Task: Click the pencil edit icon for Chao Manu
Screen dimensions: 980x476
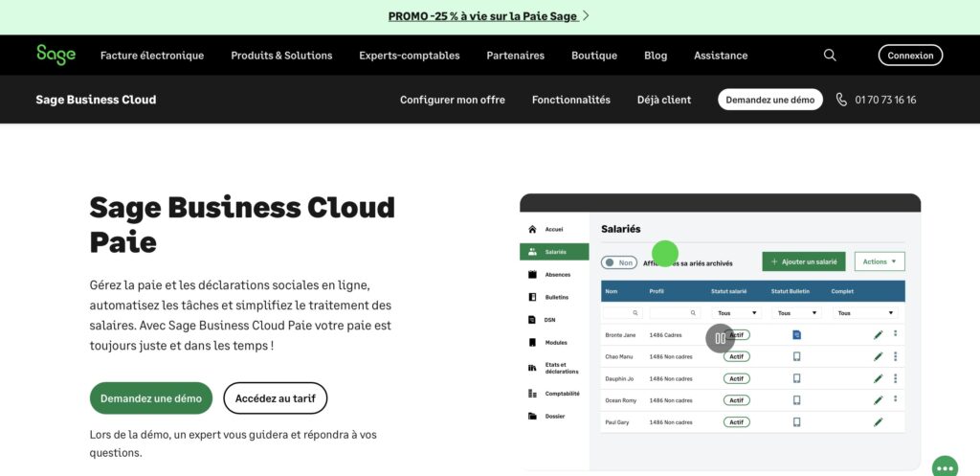Action: tap(879, 356)
